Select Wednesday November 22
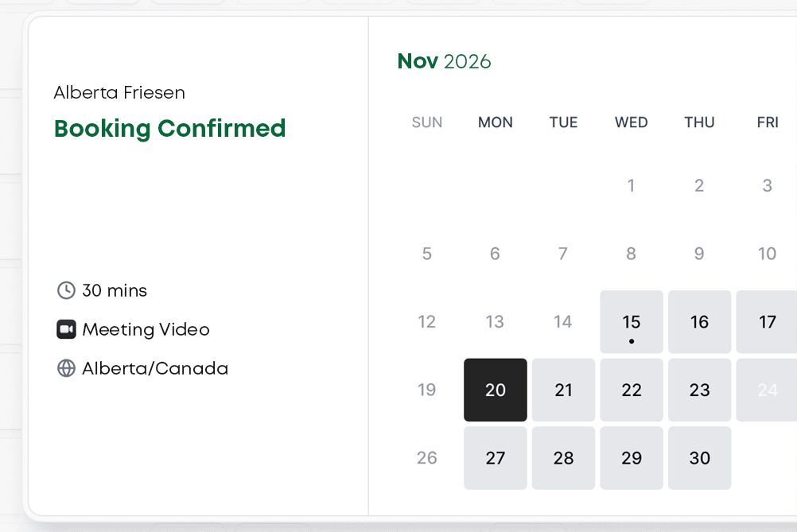The width and height of the screenshot is (797, 532). pyautogui.click(x=631, y=390)
